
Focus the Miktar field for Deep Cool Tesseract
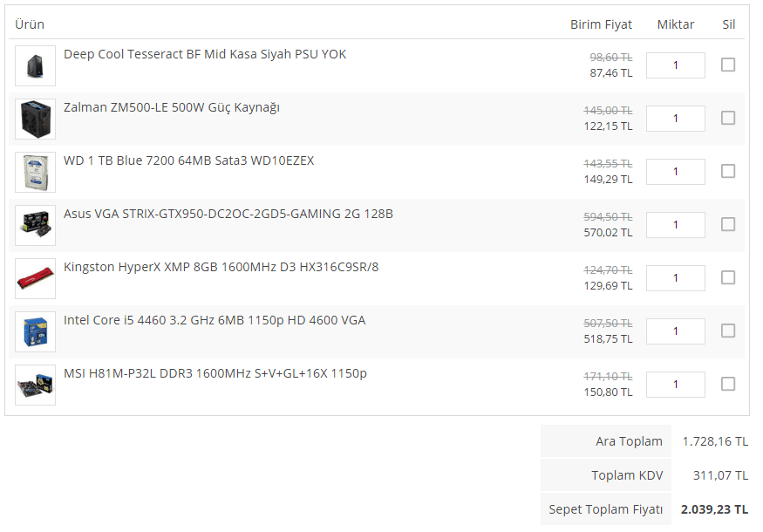[676, 65]
